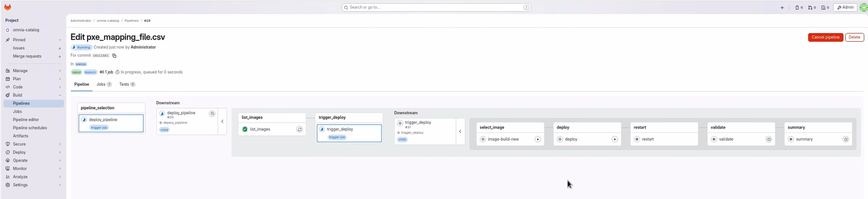Expand the Manage menu chevron

click(60, 70)
